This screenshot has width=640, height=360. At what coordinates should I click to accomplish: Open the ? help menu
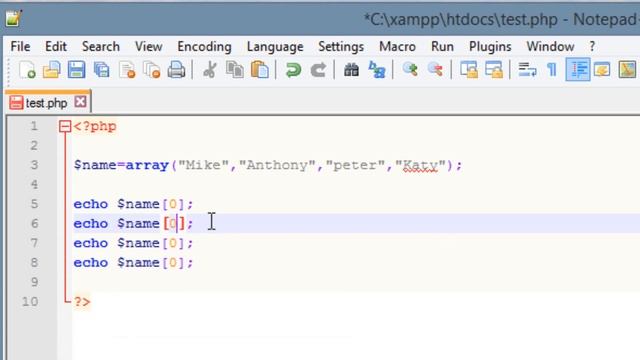[592, 47]
